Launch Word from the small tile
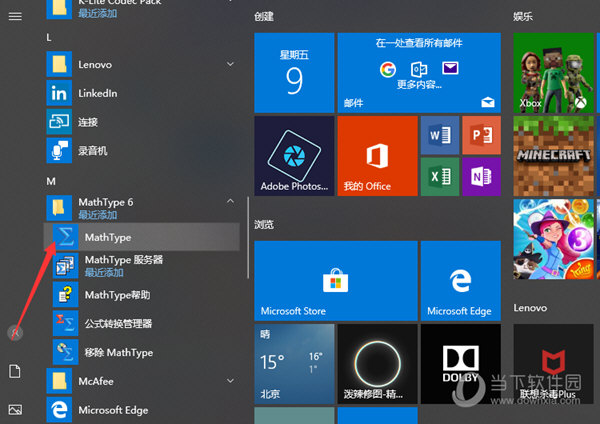This screenshot has width=600, height=424. click(440, 135)
